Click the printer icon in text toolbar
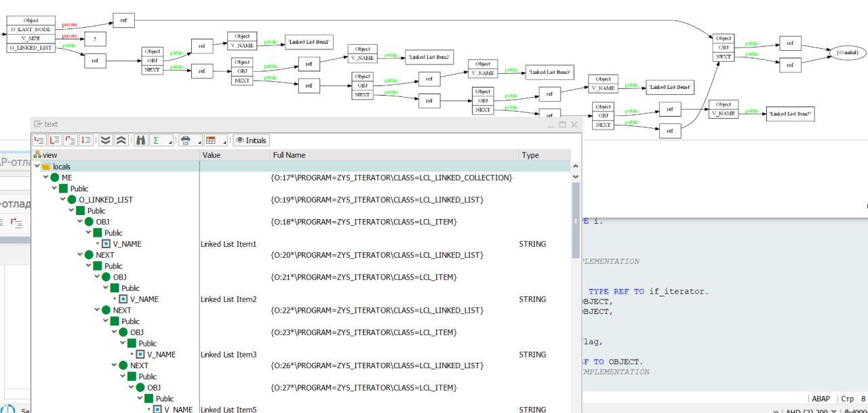868x413 pixels. [x=185, y=140]
